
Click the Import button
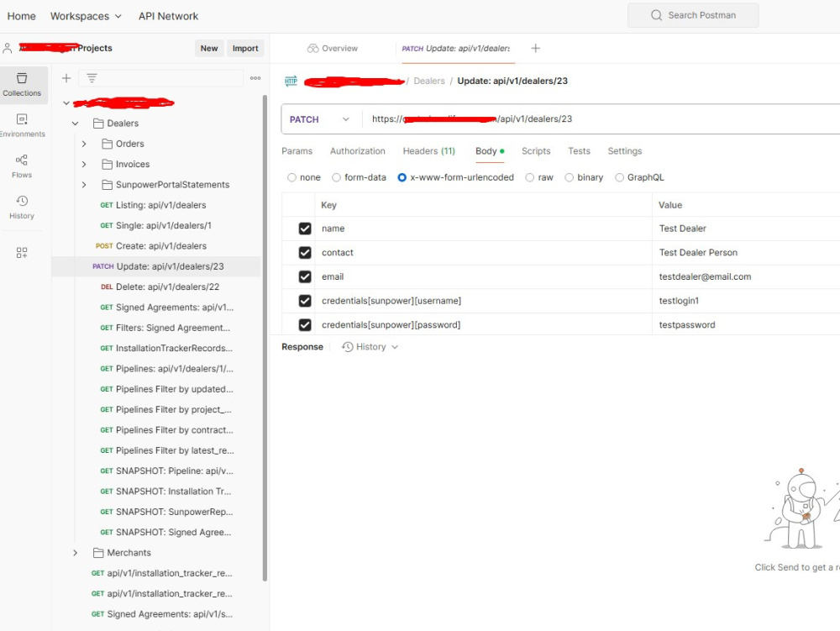pos(245,48)
